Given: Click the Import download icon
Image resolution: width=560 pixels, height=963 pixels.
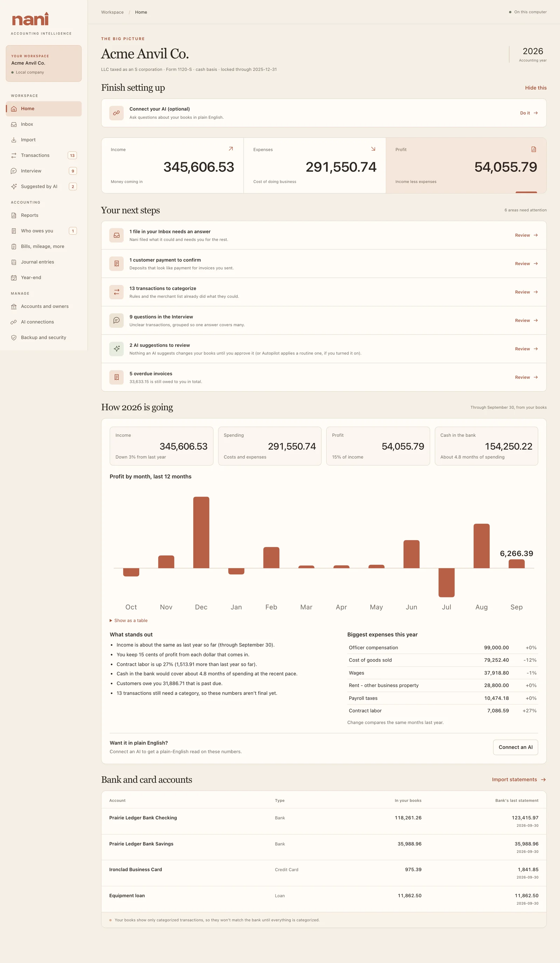Looking at the screenshot, I should coord(14,140).
